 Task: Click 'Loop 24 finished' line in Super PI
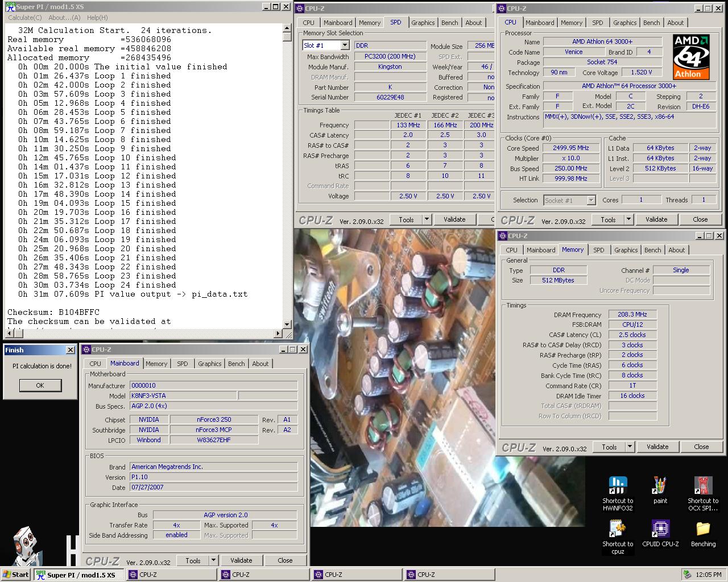[97, 285]
